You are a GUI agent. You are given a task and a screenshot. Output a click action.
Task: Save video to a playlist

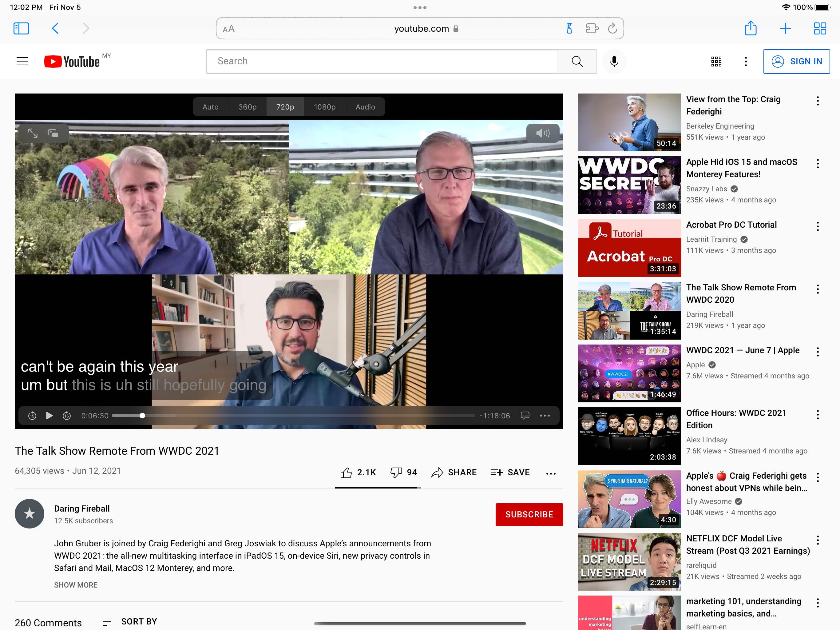509,472
